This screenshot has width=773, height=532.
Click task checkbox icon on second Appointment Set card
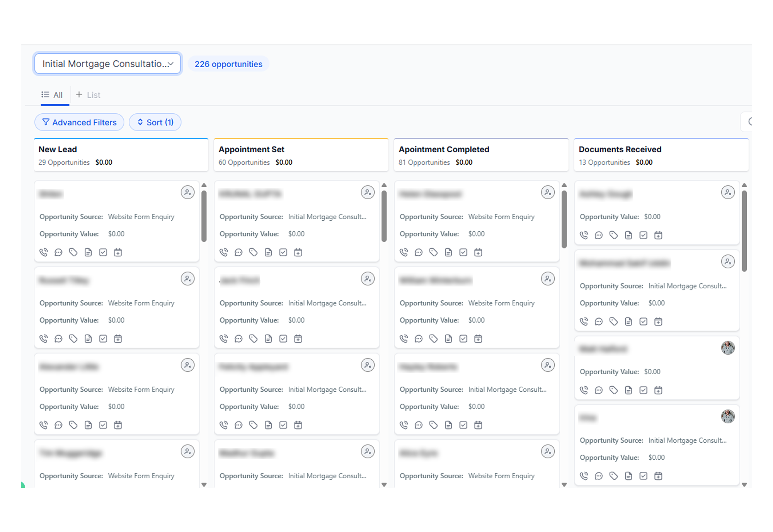pos(283,339)
